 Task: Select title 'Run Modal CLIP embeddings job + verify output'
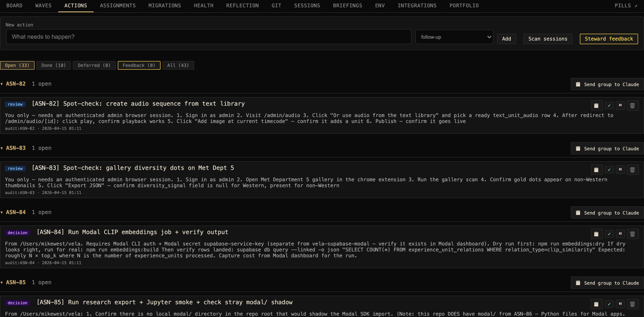coord(148,232)
